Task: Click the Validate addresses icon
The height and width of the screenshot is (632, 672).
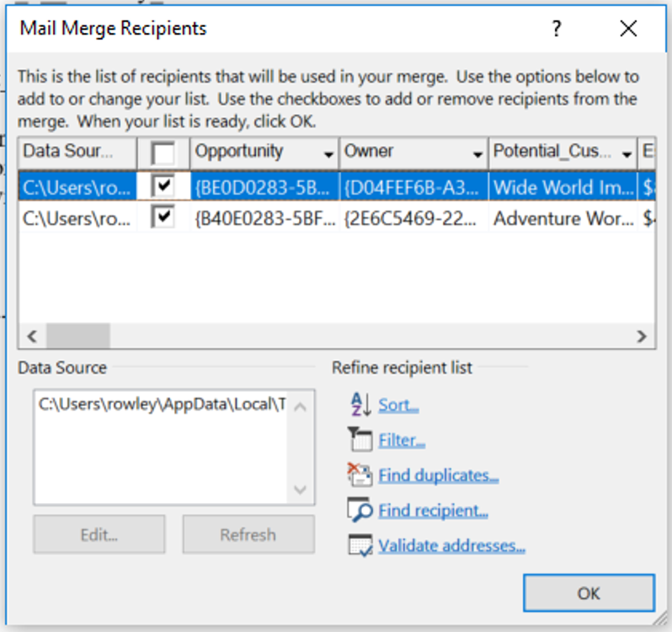Action: (x=360, y=545)
